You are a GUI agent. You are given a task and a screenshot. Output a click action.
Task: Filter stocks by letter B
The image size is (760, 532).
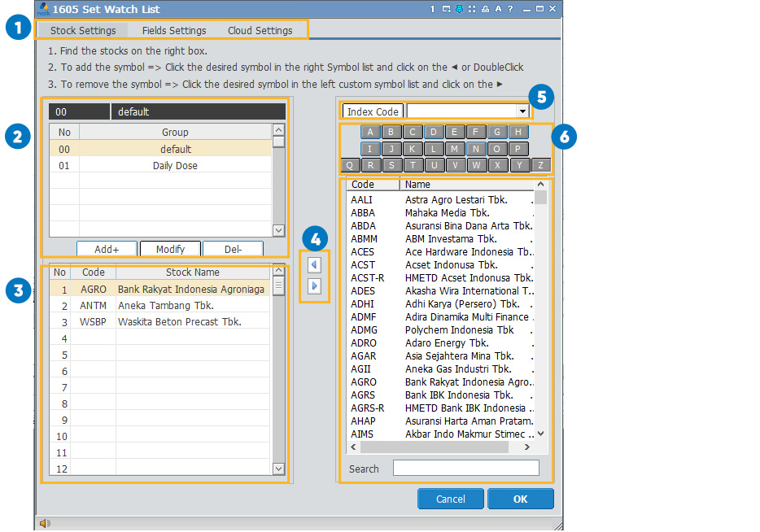391,132
